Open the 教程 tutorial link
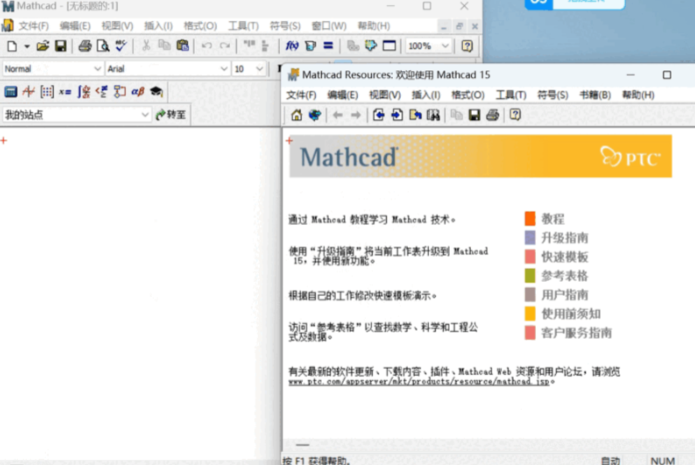695x465 pixels. 553,218
